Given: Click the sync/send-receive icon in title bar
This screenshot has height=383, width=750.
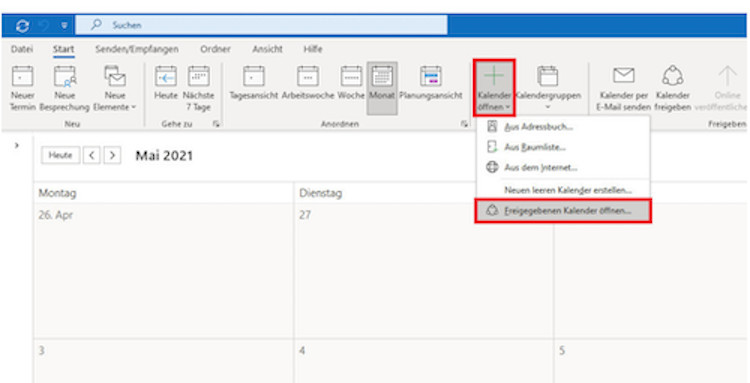Looking at the screenshot, I should pyautogui.click(x=22, y=25).
